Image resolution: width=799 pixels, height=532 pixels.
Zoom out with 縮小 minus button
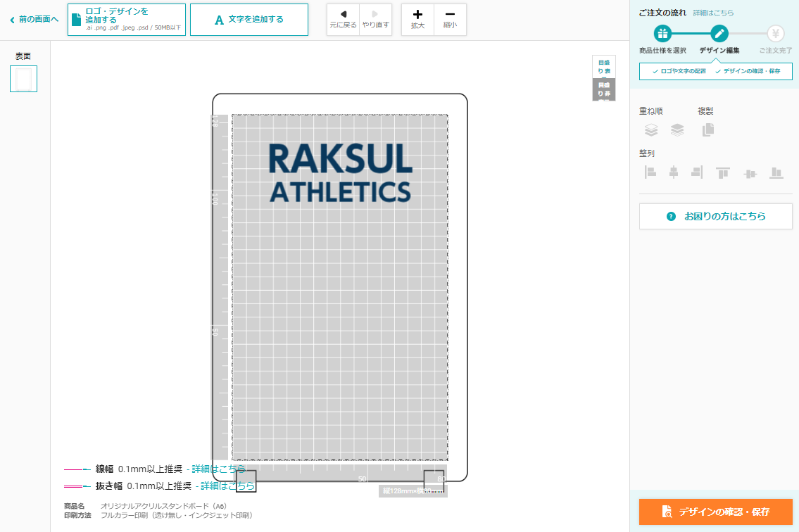pyautogui.click(x=450, y=20)
